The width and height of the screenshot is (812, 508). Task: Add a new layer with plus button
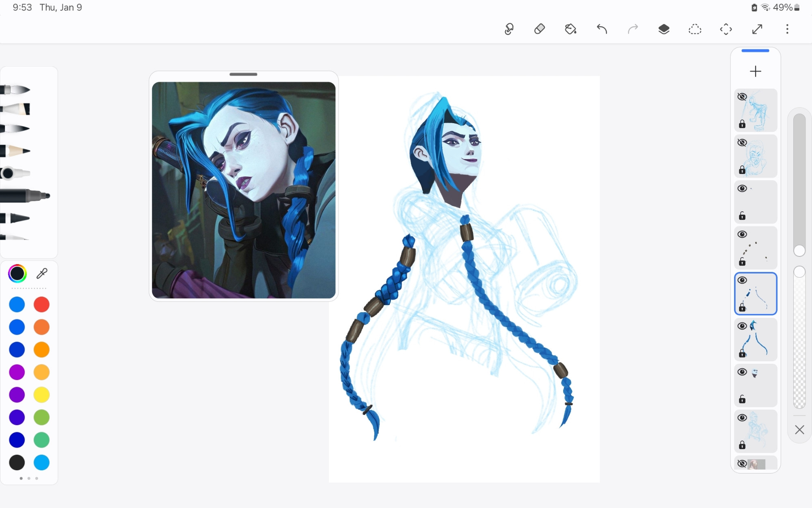click(756, 72)
